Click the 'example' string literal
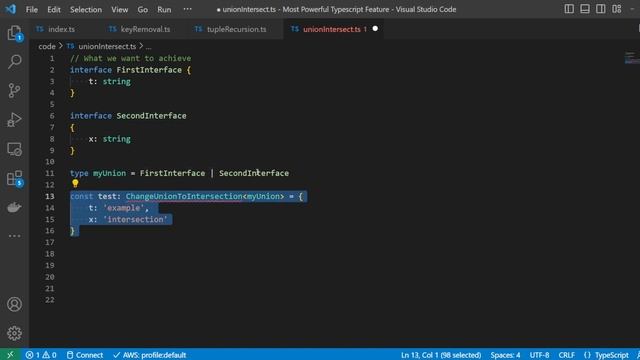640x360 pixels. pos(123,208)
